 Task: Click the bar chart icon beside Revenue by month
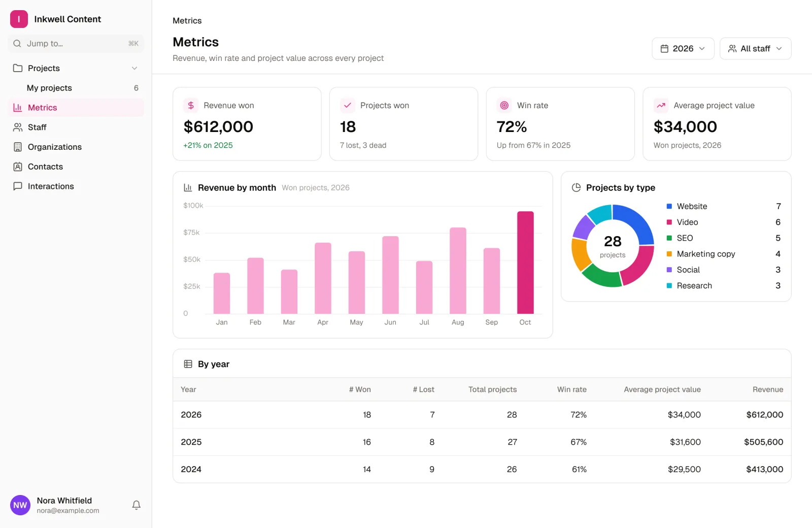pos(188,187)
